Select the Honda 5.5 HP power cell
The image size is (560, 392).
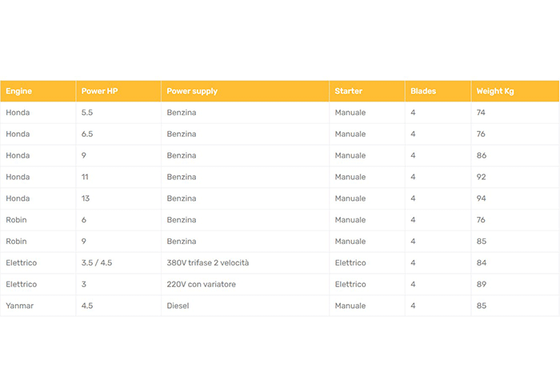pyautogui.click(x=118, y=113)
